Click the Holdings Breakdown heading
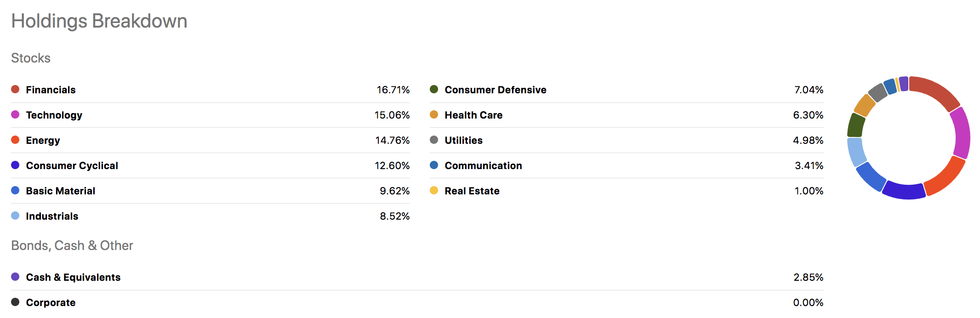This screenshot has height=318, width=980. pos(99,21)
